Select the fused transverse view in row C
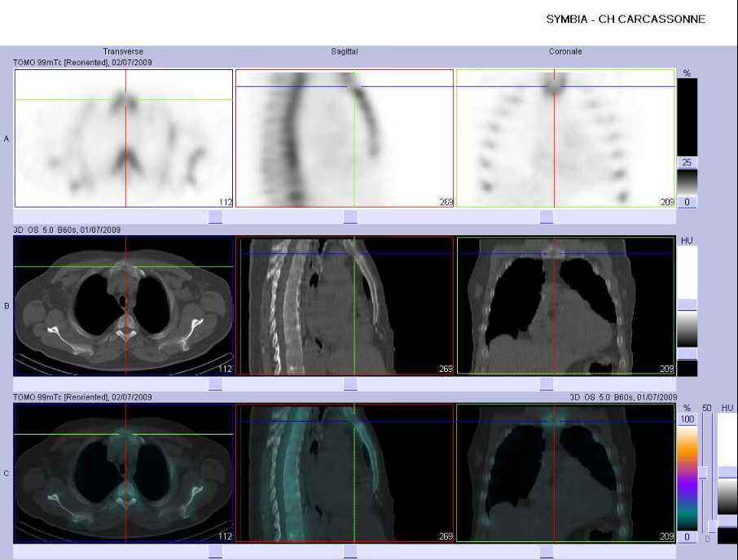The image size is (738, 560). click(124, 473)
